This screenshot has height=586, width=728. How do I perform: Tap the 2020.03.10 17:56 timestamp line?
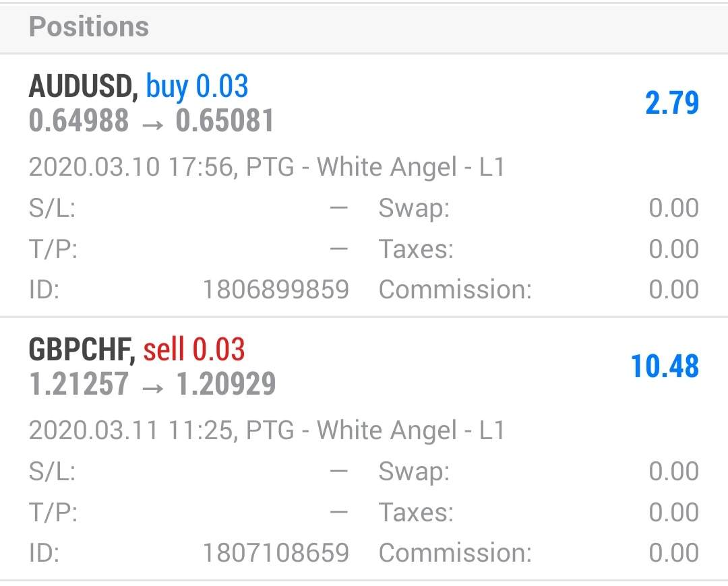coord(266,167)
